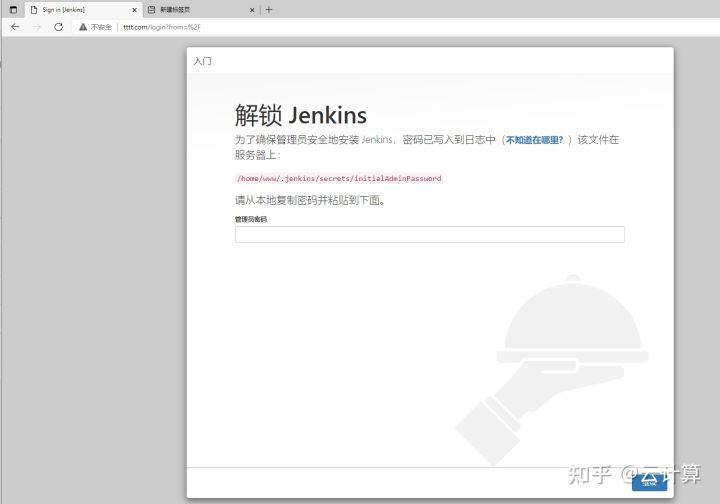Switch to the Sign in [Jenkins] tab
This screenshot has height=504, width=720.
84,10
